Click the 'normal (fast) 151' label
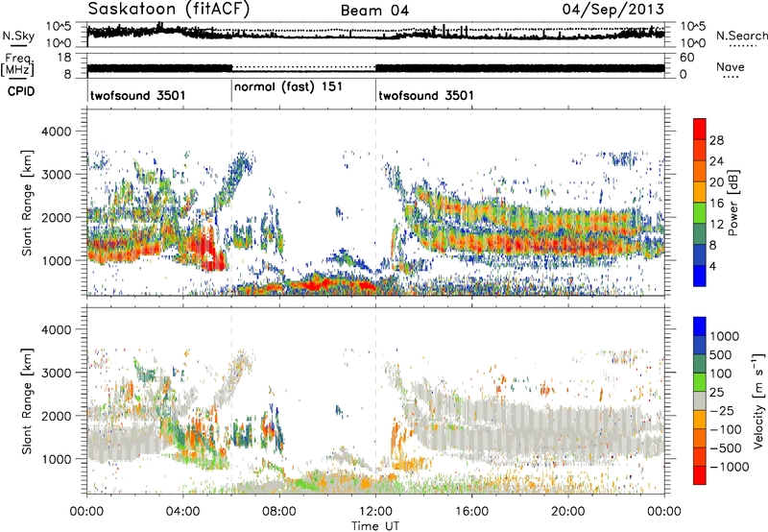The width and height of the screenshot is (768, 532). [x=288, y=87]
